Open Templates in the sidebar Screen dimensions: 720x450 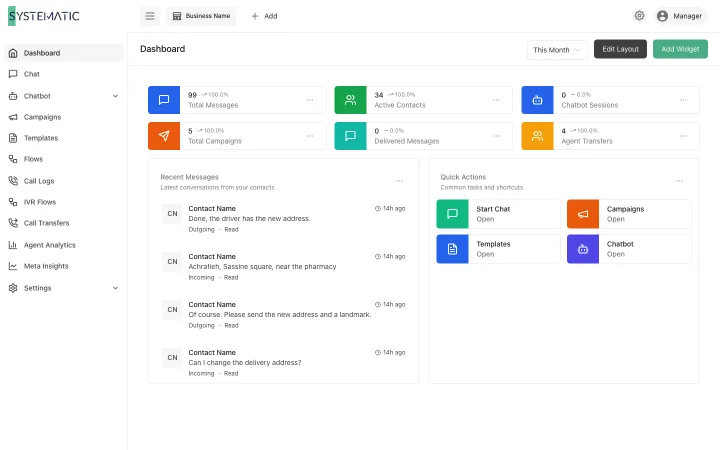(64, 138)
